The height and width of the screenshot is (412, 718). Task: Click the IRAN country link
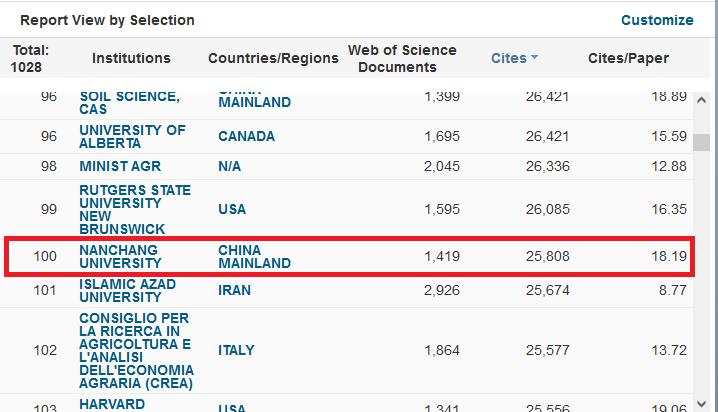(x=237, y=291)
